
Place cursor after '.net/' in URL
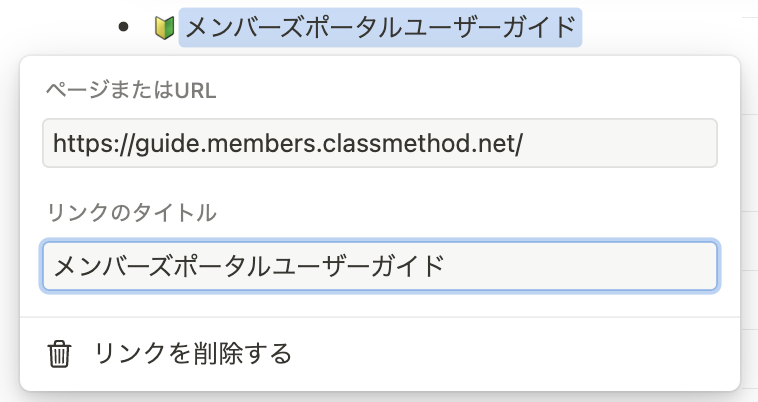click(x=525, y=143)
